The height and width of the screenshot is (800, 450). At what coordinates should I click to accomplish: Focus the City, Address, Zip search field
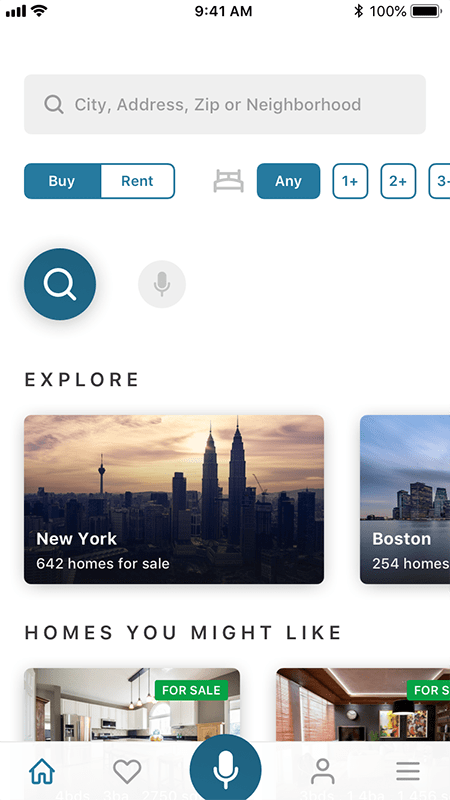pos(225,105)
